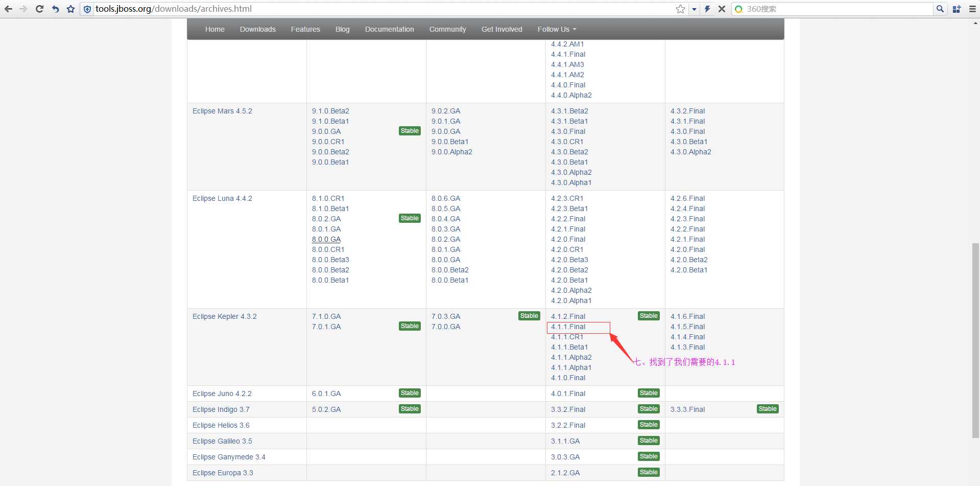Image resolution: width=980 pixels, height=486 pixels.
Task: Open Eclipse Juno 4.2.2 link
Action: point(222,394)
